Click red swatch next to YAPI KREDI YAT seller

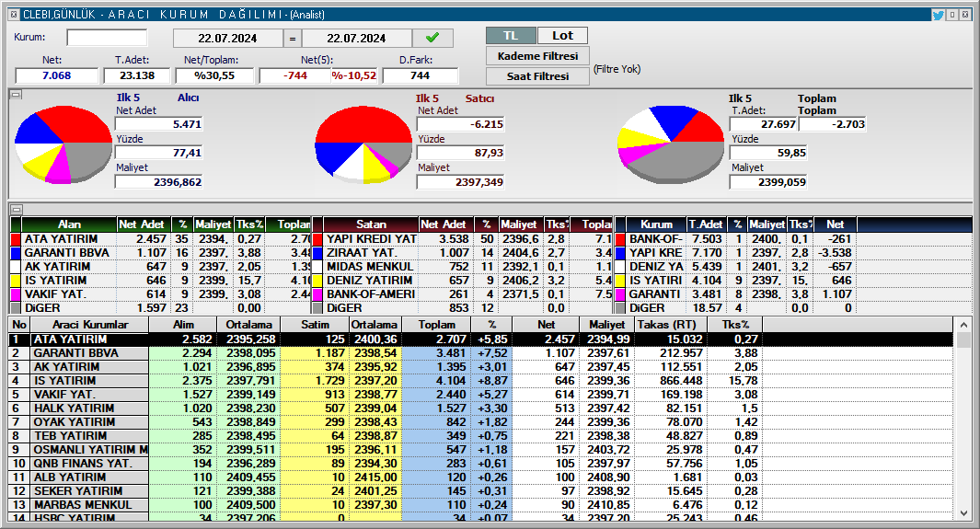tap(317, 239)
